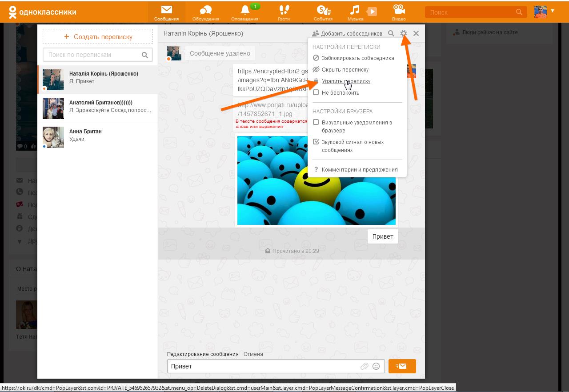The image size is (569, 392).
Task: Click Создать переписку button
Action: coord(98,36)
